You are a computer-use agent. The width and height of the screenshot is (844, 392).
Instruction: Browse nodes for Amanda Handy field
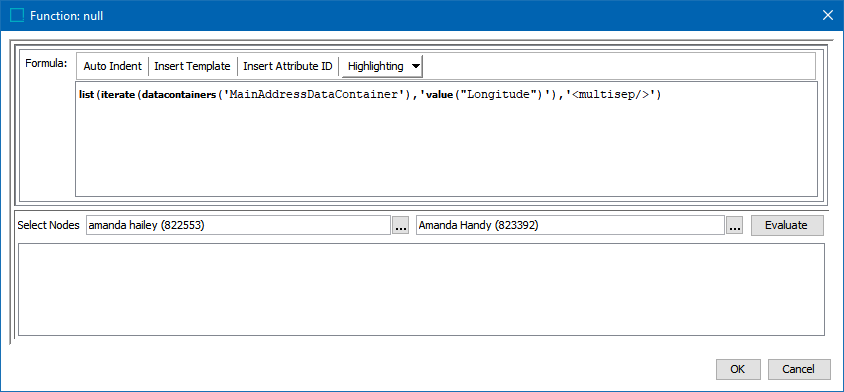(x=735, y=226)
